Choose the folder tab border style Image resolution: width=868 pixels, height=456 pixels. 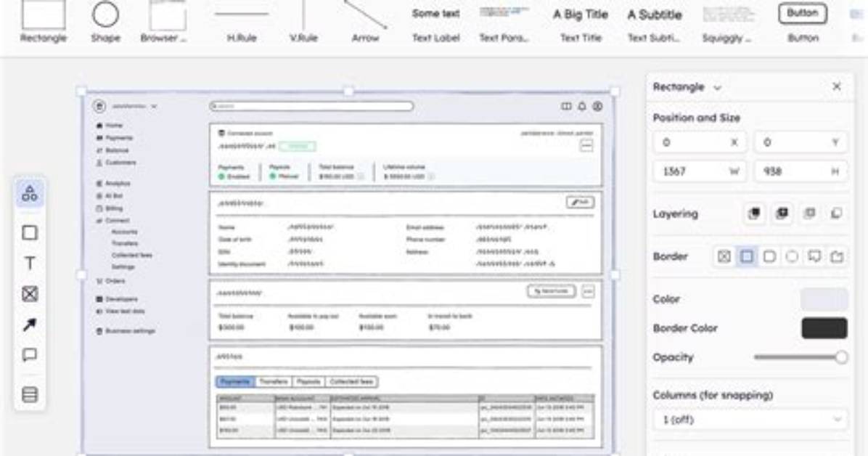tap(837, 256)
